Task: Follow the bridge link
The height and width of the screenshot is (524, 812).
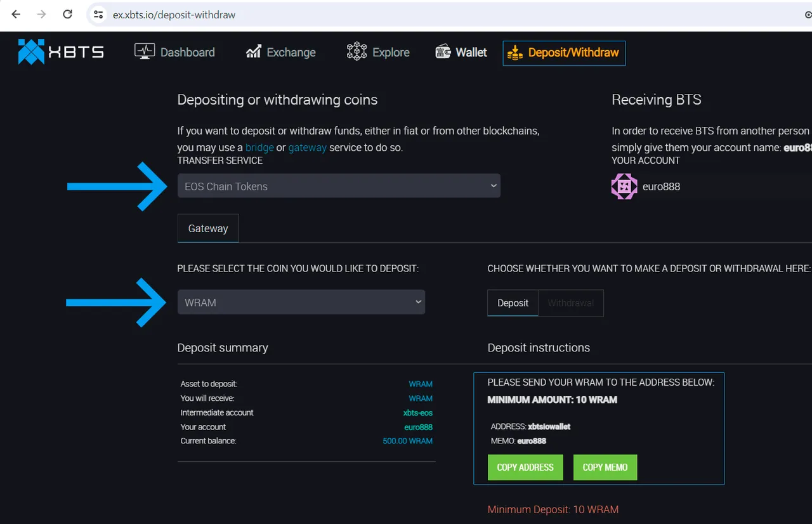Action: click(259, 147)
